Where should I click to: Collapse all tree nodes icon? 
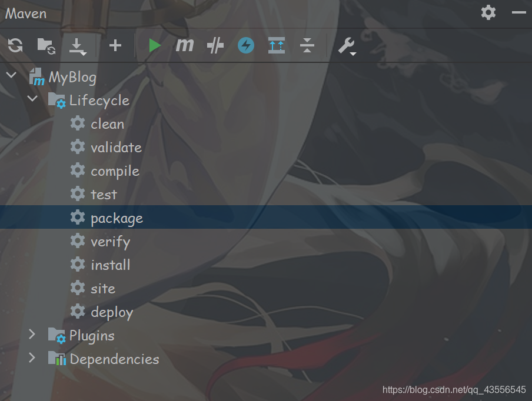[307, 45]
